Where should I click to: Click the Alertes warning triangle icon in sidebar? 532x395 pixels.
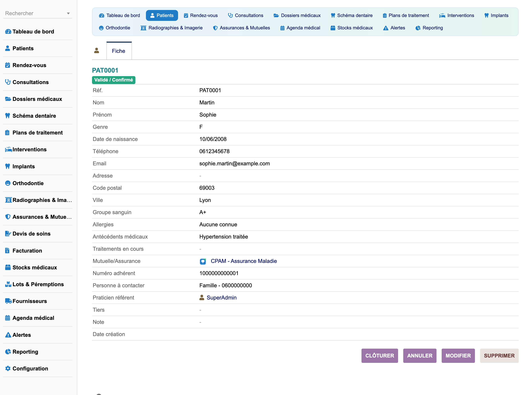pos(8,335)
